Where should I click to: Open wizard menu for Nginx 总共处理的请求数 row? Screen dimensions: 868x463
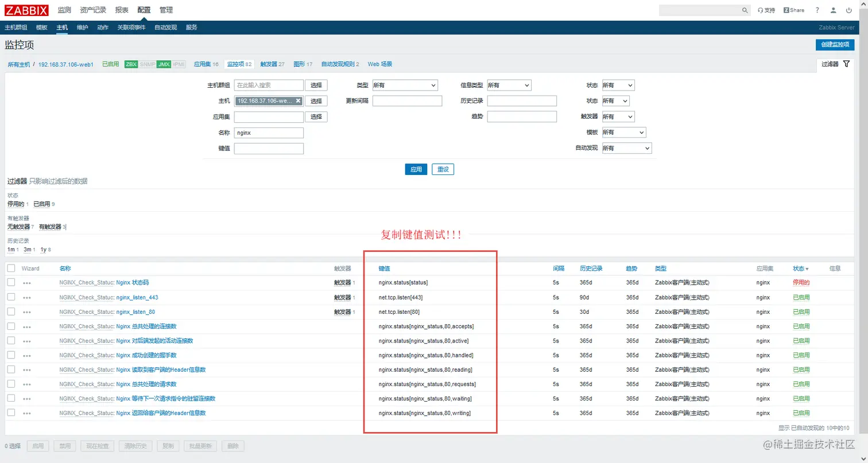click(27, 384)
